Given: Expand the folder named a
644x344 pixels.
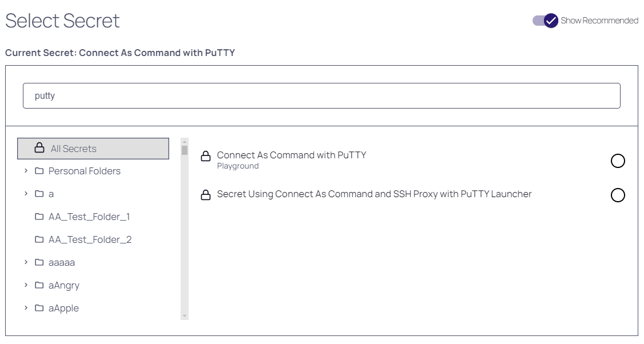Looking at the screenshot, I should click(x=26, y=194).
